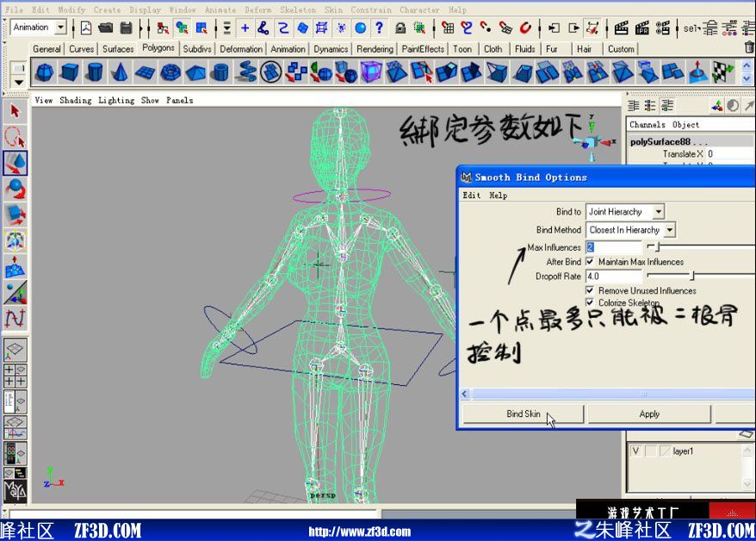Create a polygon helix from shelf
This screenshot has width=756, height=541.
[x=246, y=72]
